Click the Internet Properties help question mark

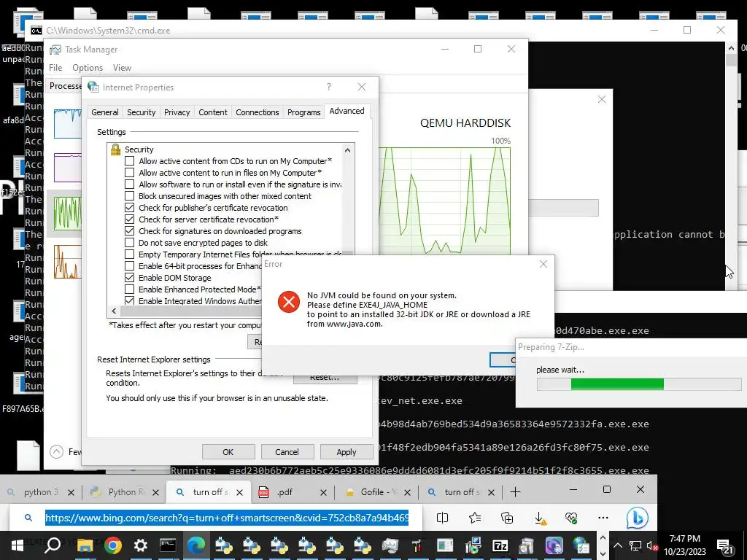329,87
